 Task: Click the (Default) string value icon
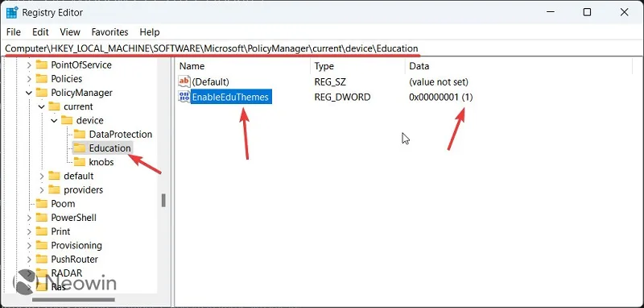point(184,81)
